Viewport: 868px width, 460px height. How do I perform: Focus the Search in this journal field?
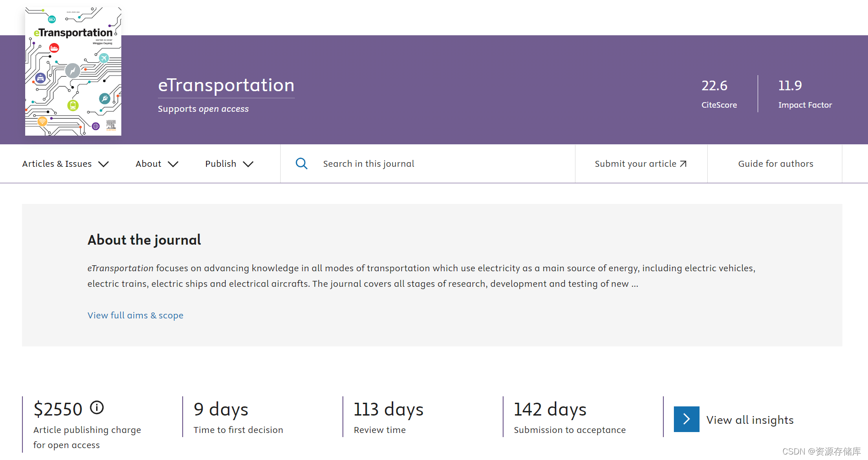pos(428,164)
